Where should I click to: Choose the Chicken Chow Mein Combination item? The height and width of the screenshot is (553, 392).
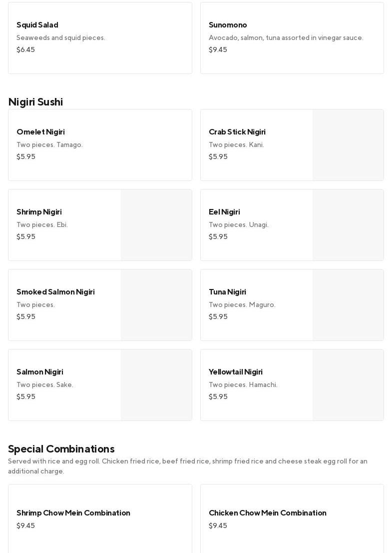[x=292, y=518]
